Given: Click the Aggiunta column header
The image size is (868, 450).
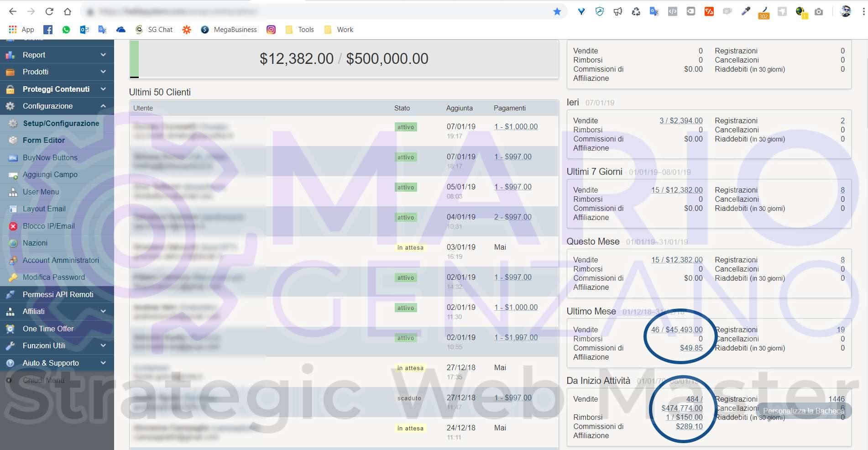Looking at the screenshot, I should coord(460,108).
